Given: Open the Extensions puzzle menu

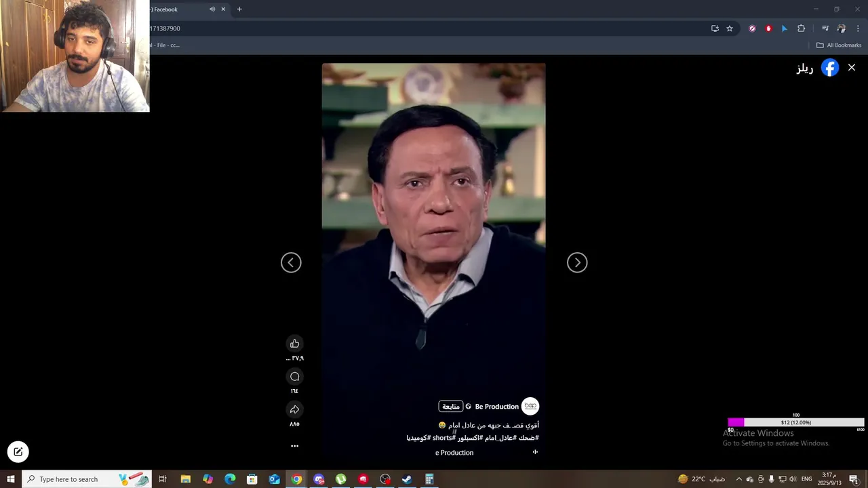Looking at the screenshot, I should point(802,28).
